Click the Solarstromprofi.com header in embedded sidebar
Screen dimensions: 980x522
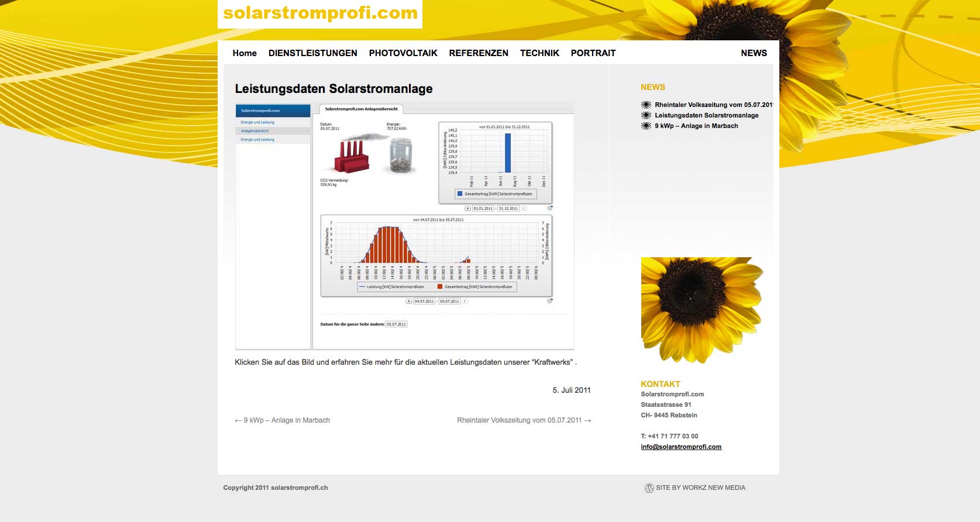[x=273, y=110]
